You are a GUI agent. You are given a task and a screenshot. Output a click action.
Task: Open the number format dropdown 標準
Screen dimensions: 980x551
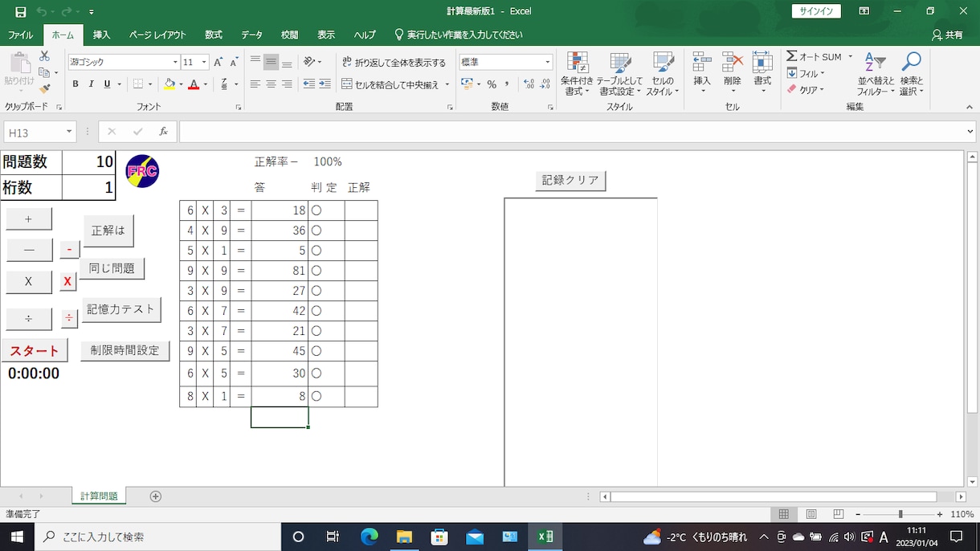pos(548,62)
